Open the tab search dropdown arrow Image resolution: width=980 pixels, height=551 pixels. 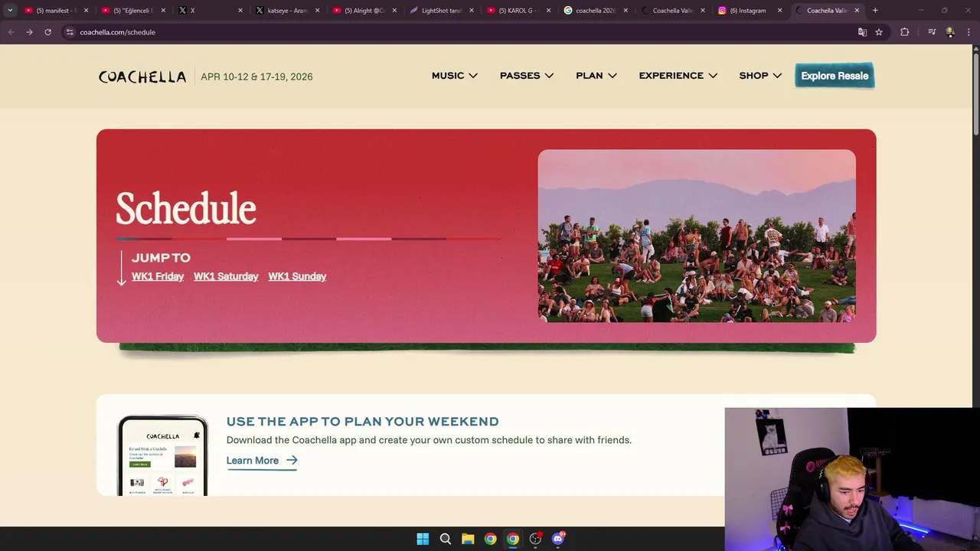coord(10,11)
